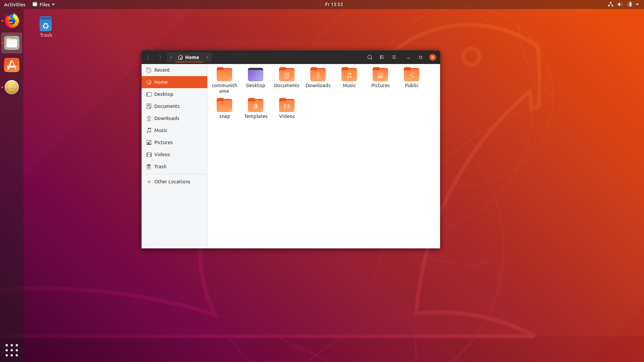644x362 pixels.
Task: Open the hamburger menu in the toolbar
Action: pyautogui.click(x=394, y=57)
